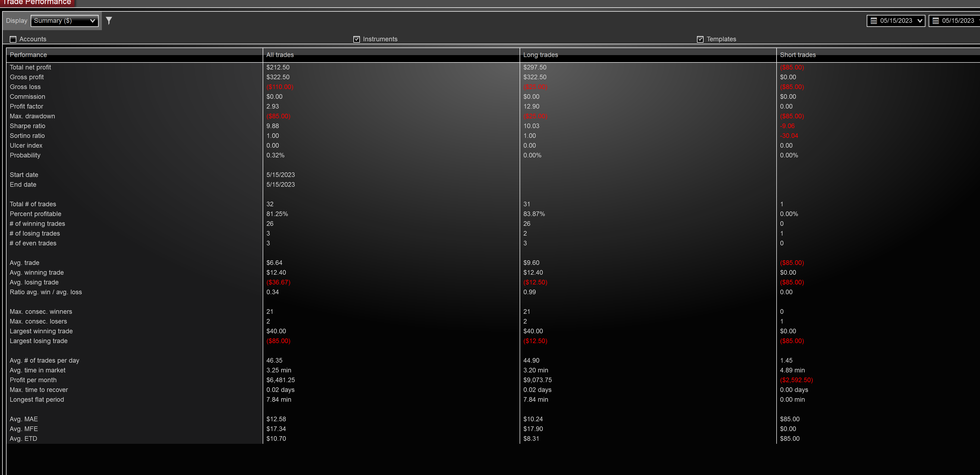
Task: Select the Commission row label
Action: point(27,97)
